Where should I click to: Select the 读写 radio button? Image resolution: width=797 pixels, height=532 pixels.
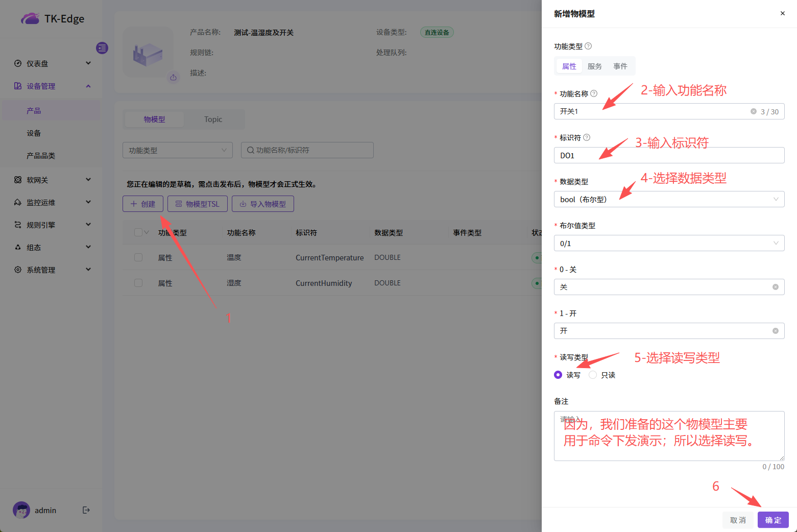(558, 375)
